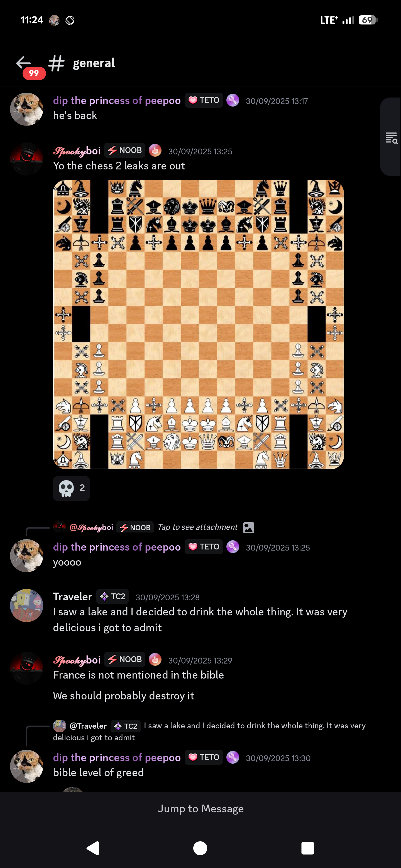Open the chess 2 leaks image attachment

(198, 324)
